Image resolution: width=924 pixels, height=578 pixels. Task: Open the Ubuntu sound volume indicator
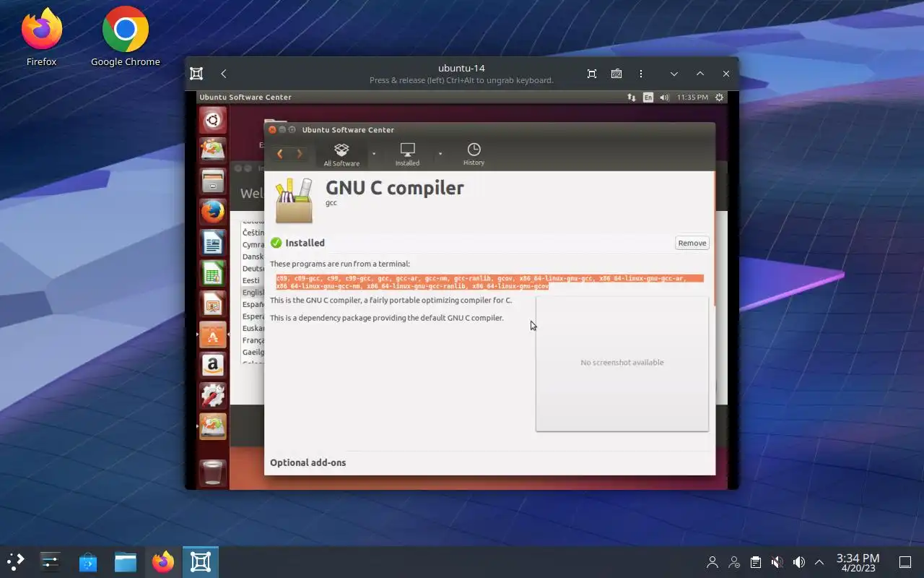pos(664,97)
